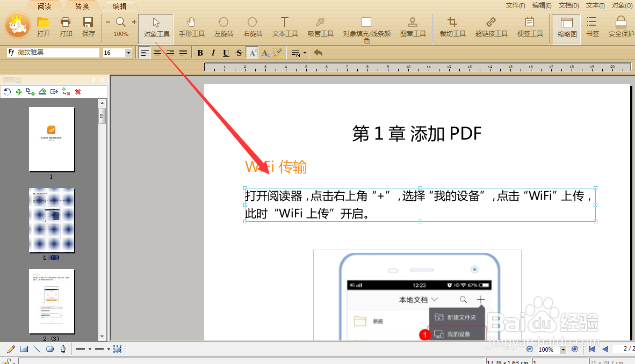Set justified text alignment
The image size is (635, 364).
point(183,53)
